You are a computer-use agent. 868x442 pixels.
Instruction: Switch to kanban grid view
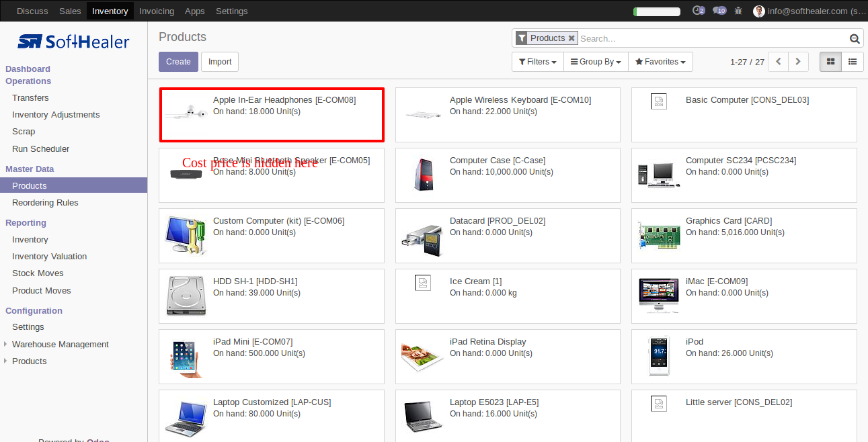[830, 62]
